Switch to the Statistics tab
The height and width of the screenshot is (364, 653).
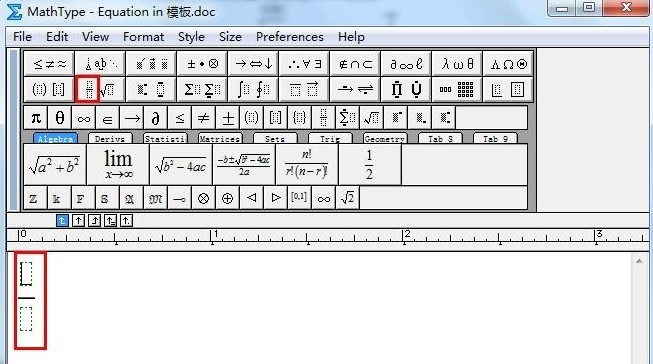coord(165,139)
